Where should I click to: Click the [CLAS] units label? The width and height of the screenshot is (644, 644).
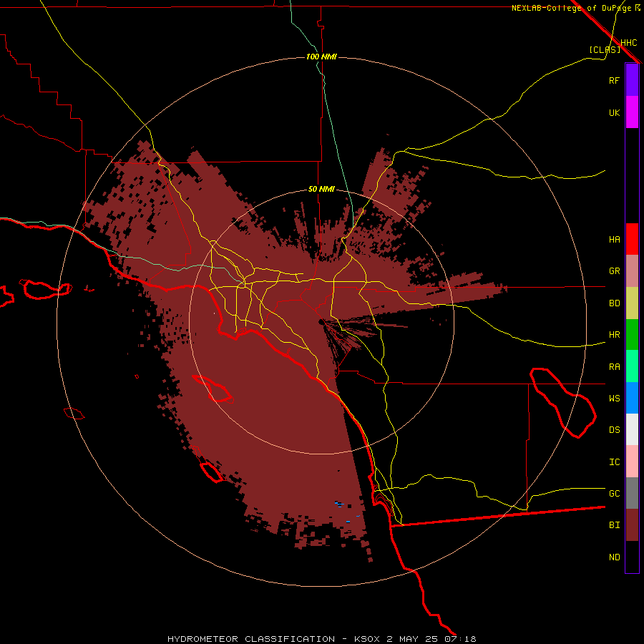click(605, 49)
